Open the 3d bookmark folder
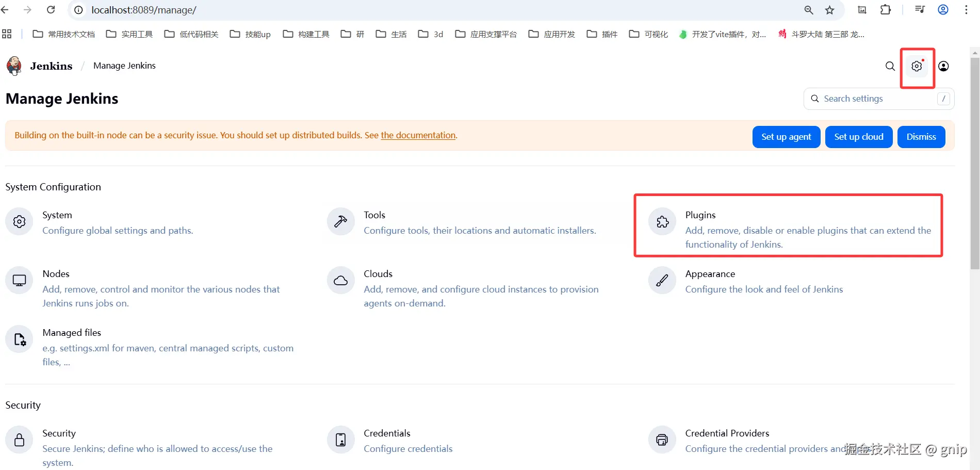The width and height of the screenshot is (980, 470). click(430, 34)
